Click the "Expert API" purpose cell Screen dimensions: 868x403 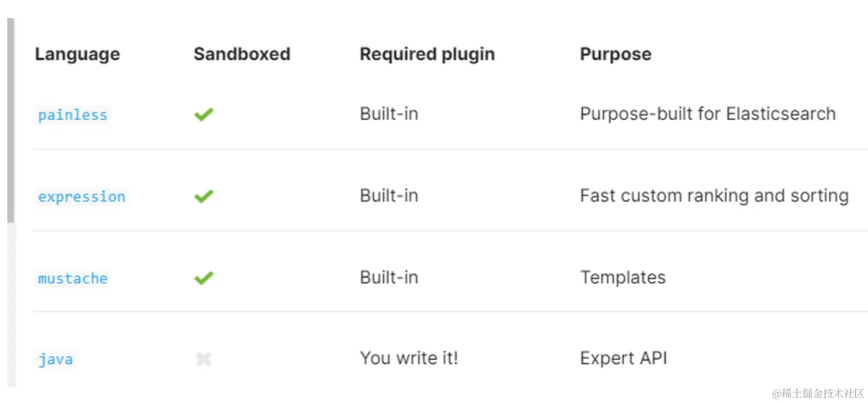coord(624,358)
